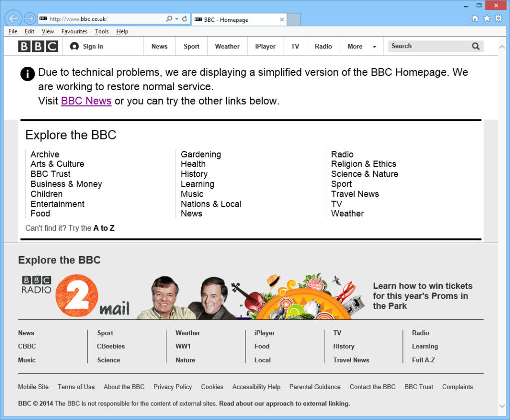Open the Edit menu
Screen dimensions: 510x420
[29, 31]
